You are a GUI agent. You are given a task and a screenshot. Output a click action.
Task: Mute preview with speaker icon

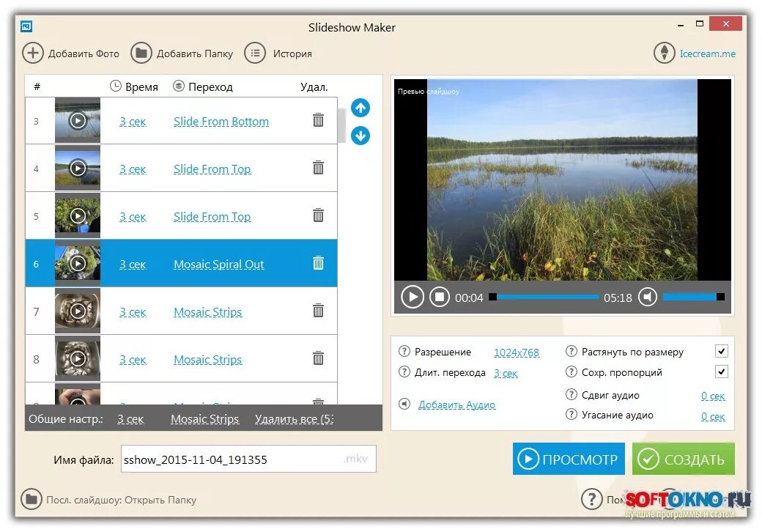647,297
